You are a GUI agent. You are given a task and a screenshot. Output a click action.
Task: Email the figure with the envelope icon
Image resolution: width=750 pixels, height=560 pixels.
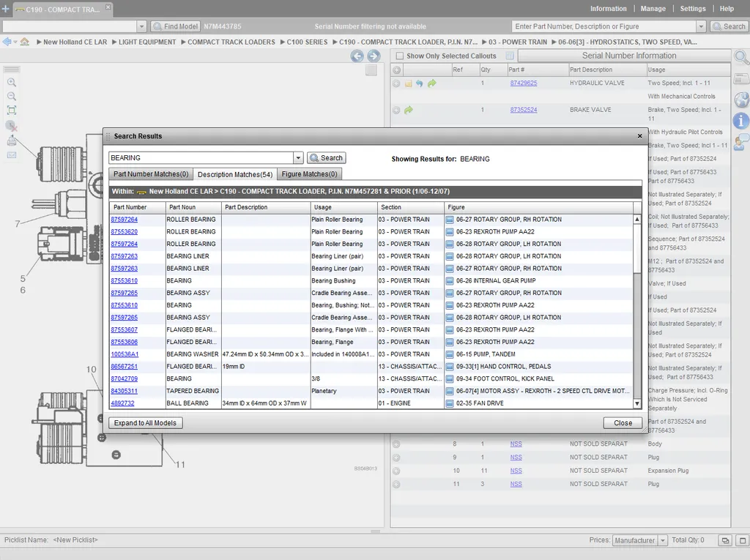point(12,155)
